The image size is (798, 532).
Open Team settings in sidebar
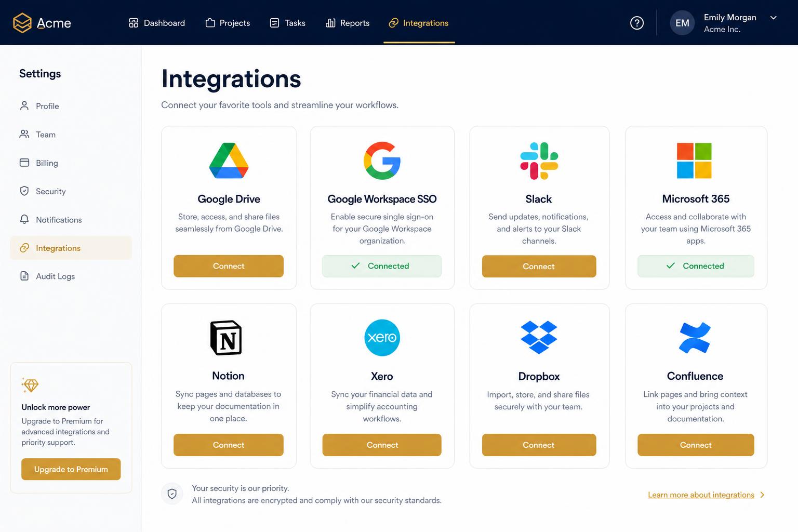pyautogui.click(x=71, y=135)
